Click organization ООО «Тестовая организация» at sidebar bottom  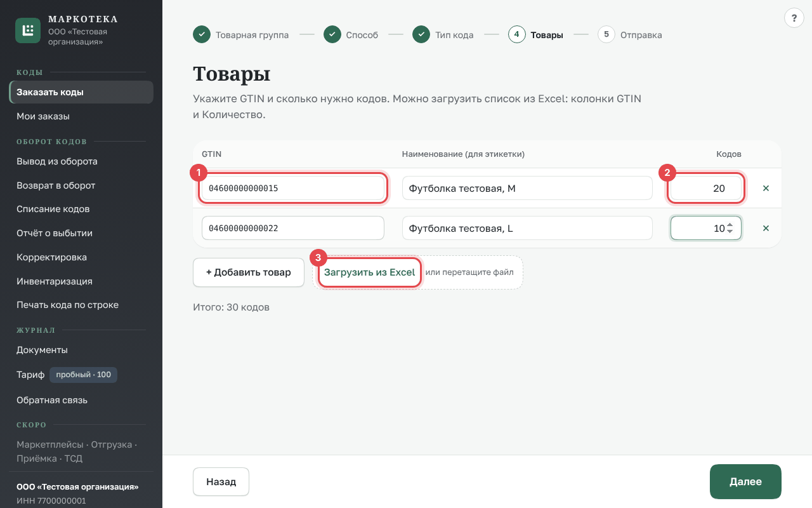pos(77,487)
